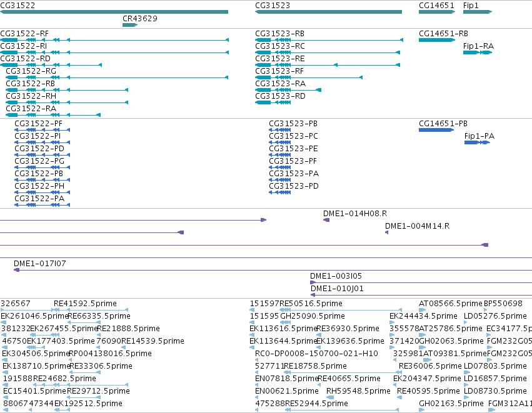532x413 pixels.
Task: Click protein label CG31523-PD
Action: tap(294, 186)
